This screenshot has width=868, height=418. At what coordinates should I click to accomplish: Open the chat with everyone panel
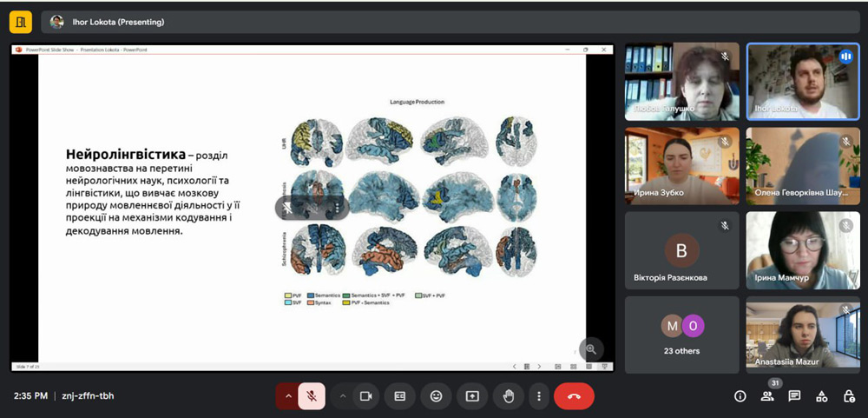coord(794,396)
